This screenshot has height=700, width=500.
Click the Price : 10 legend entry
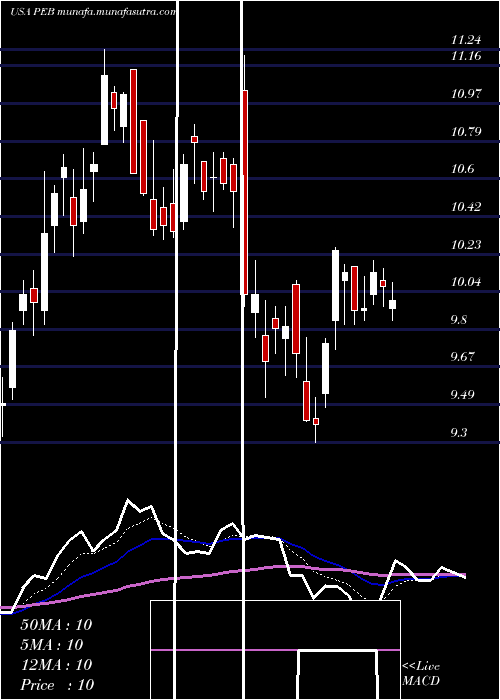tap(57, 685)
